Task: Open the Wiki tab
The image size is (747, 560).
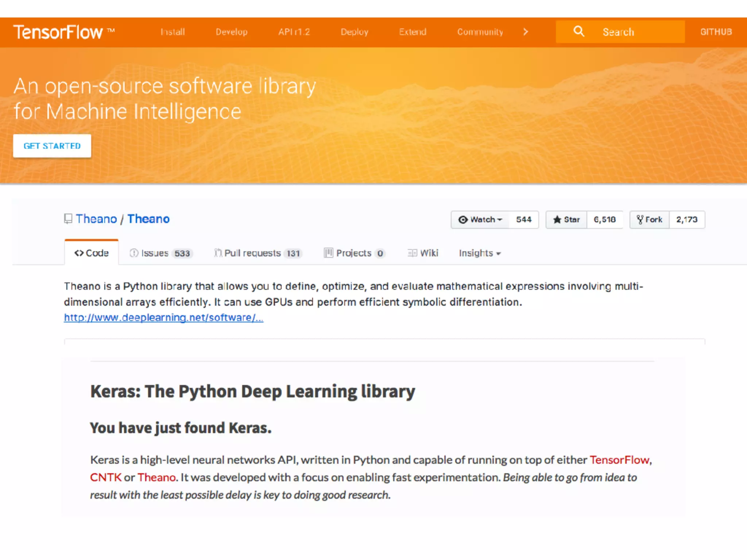Action: 423,253
